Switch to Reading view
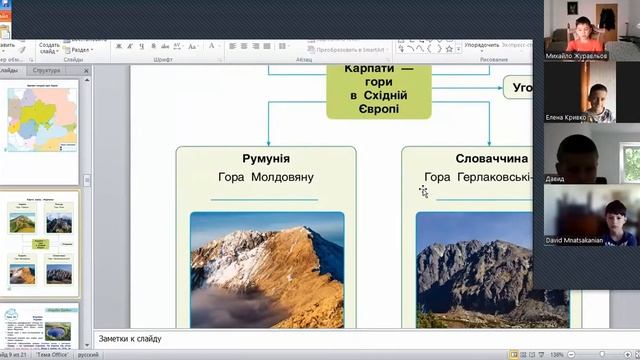The height and width of the screenshot is (360, 640). tap(532, 355)
